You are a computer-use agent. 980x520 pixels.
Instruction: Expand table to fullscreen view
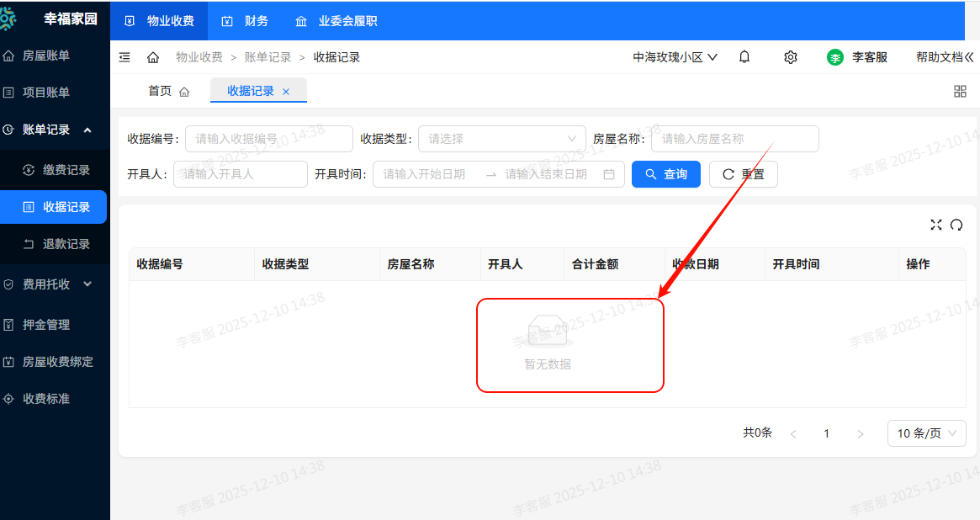tap(936, 225)
